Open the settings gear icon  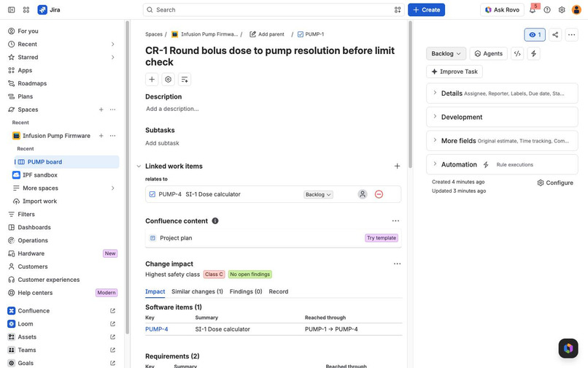point(562,9)
